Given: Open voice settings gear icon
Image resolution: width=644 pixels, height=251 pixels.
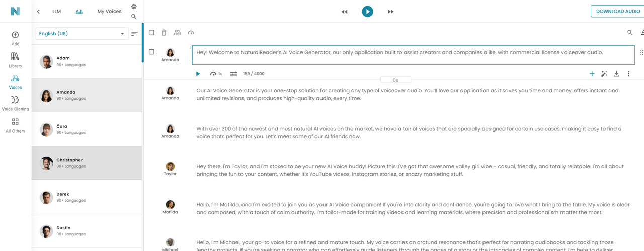Looking at the screenshot, I should coord(134,7).
